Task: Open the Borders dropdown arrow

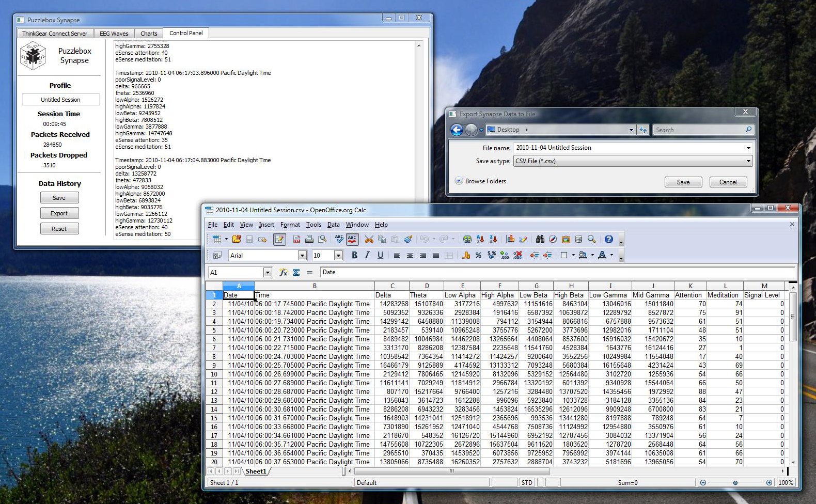Action: tap(573, 255)
